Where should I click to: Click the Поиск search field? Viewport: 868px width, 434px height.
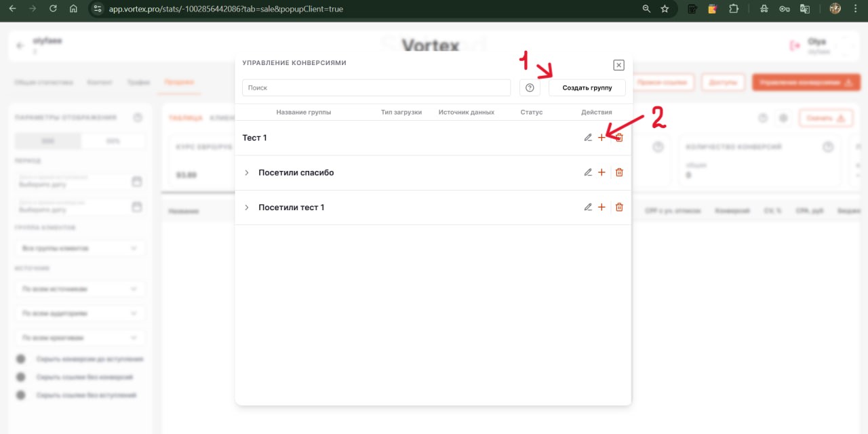(376, 87)
